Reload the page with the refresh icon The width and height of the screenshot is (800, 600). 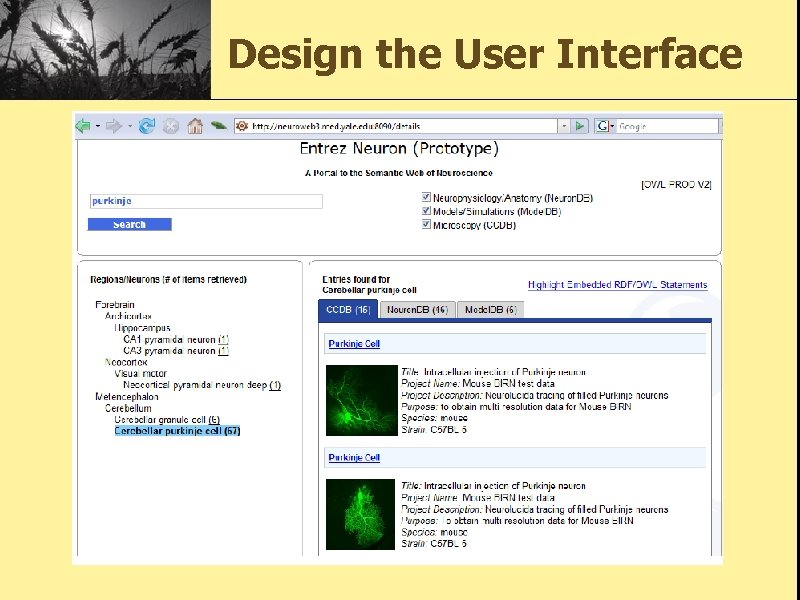coord(147,126)
